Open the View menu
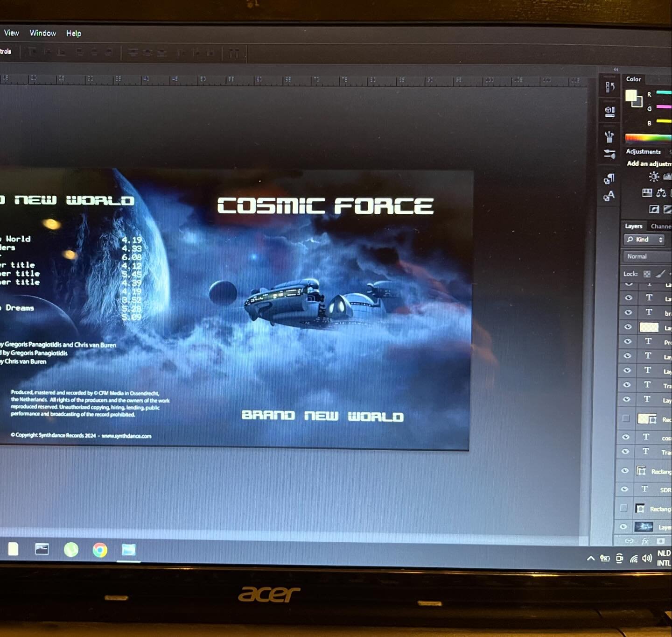This screenshot has height=637, width=672. (12, 33)
